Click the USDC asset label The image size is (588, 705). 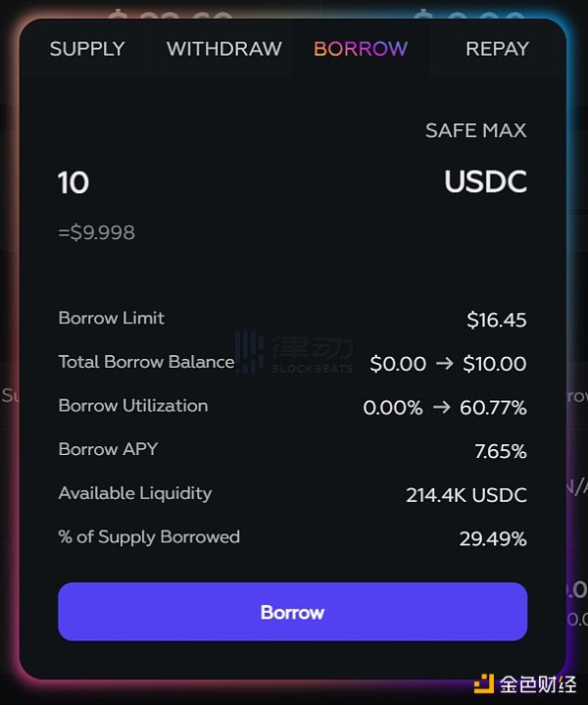click(x=485, y=182)
